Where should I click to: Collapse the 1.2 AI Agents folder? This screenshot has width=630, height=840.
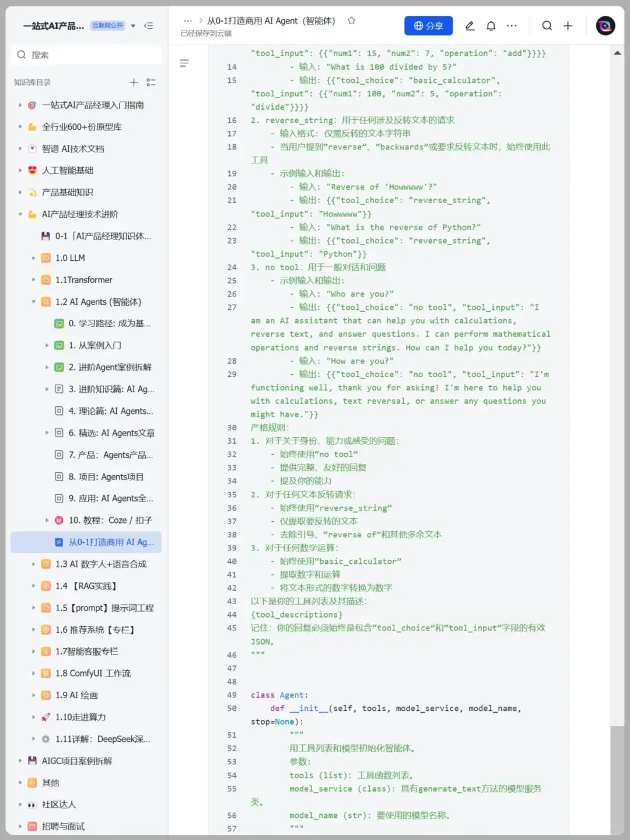pos(33,302)
